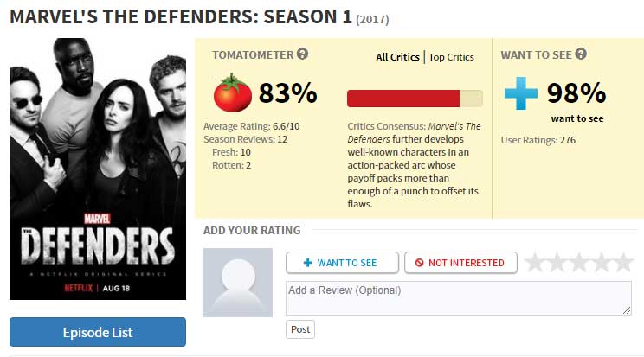The height and width of the screenshot is (357, 644).
Task: Click into the Add a Review text box
Action: coord(459,298)
